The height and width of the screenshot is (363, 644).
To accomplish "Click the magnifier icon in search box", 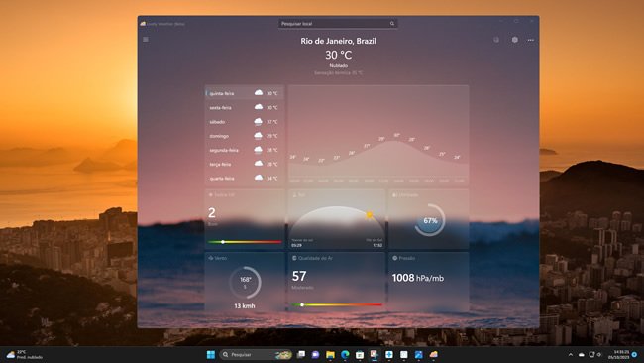I will pos(392,24).
